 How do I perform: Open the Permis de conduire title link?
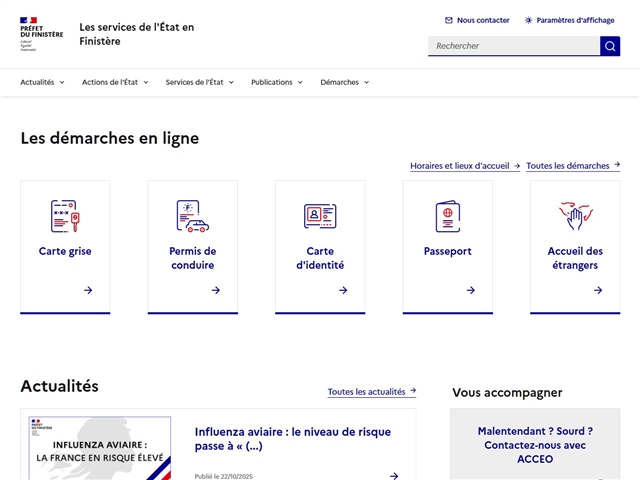tap(193, 258)
